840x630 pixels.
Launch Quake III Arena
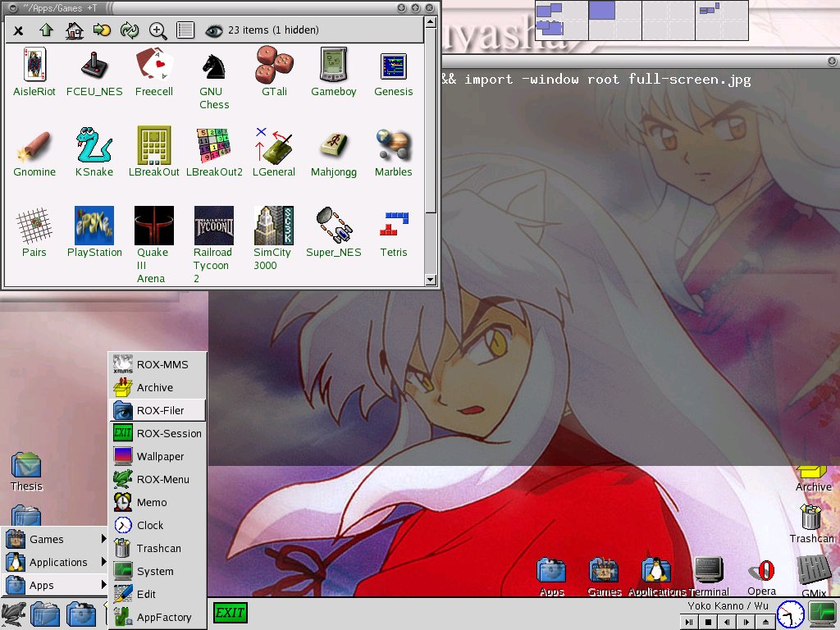154,245
